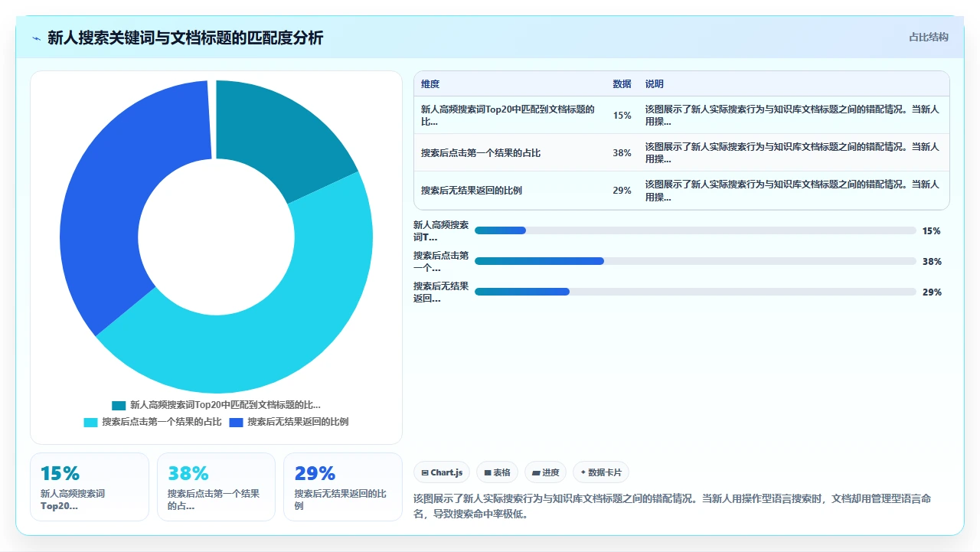Open the 38% data card
Screen dimensions: 980x552
(x=216, y=487)
